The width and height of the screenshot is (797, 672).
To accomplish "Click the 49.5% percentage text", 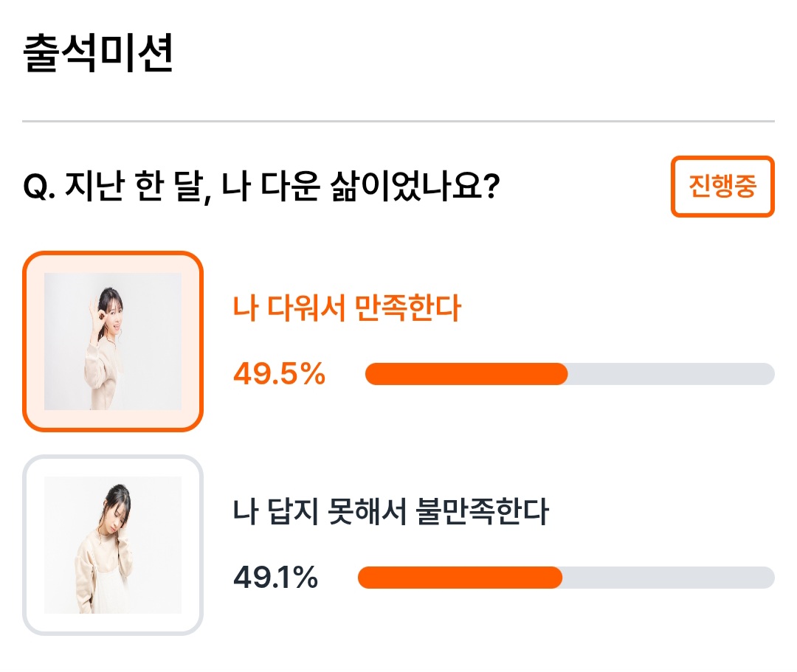I will 279,374.
